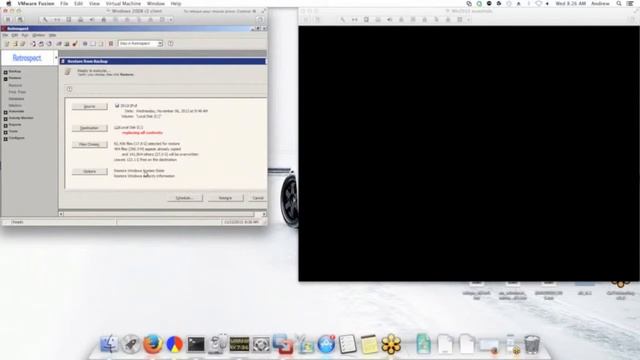Expand the Activity Monitor section in sidebar
This screenshot has height=360, width=640.
pyautogui.click(x=6, y=118)
